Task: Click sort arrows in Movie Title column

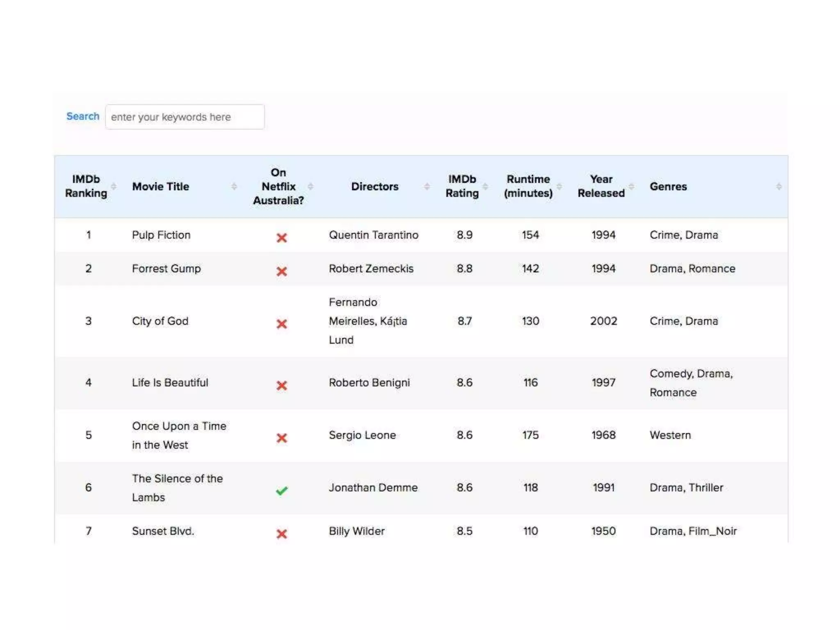Action: [x=234, y=187]
